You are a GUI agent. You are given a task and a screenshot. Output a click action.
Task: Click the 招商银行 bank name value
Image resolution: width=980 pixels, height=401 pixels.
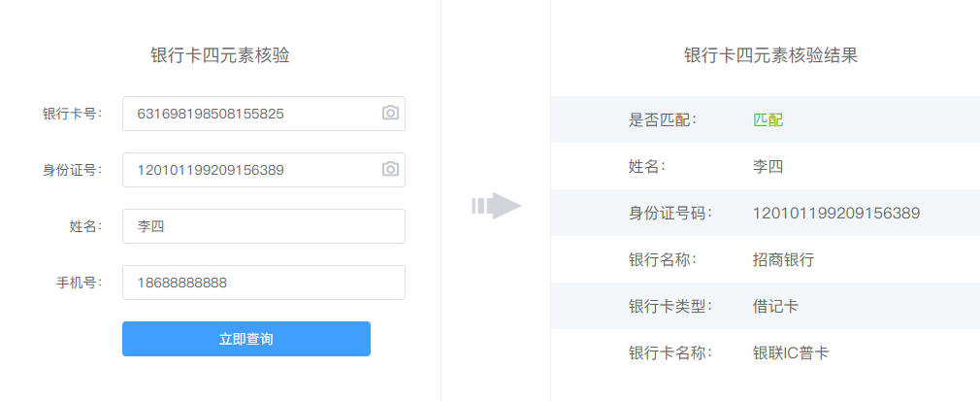784,259
